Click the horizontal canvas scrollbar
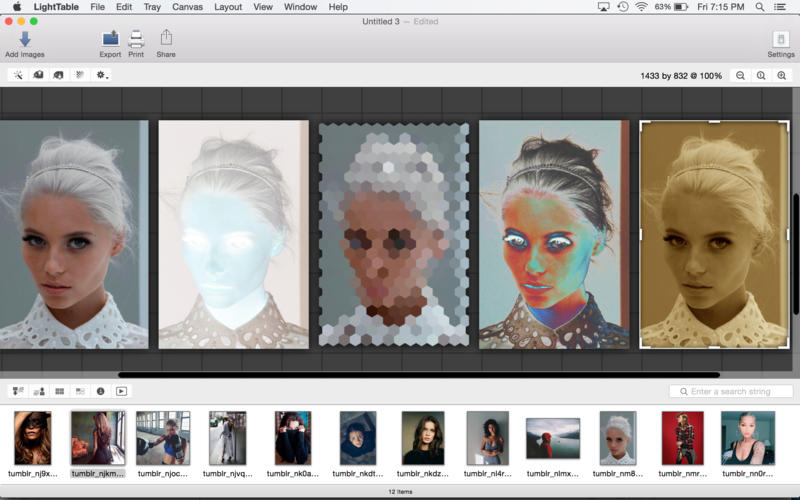This screenshot has width=800, height=500. pyautogui.click(x=418, y=375)
